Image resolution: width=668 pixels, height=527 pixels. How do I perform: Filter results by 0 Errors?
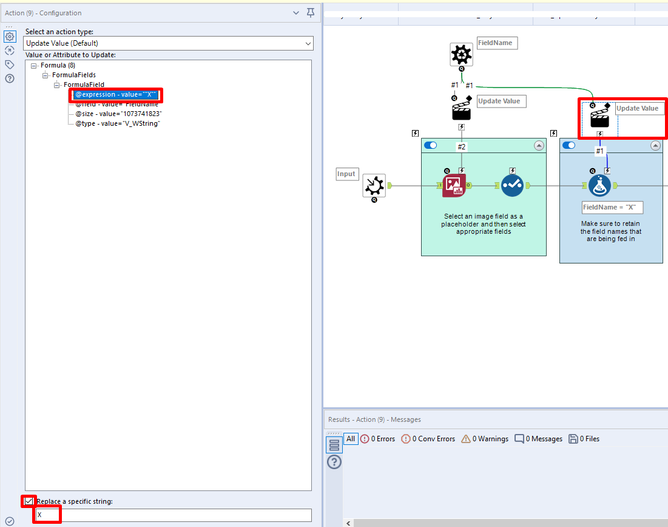tap(378, 439)
